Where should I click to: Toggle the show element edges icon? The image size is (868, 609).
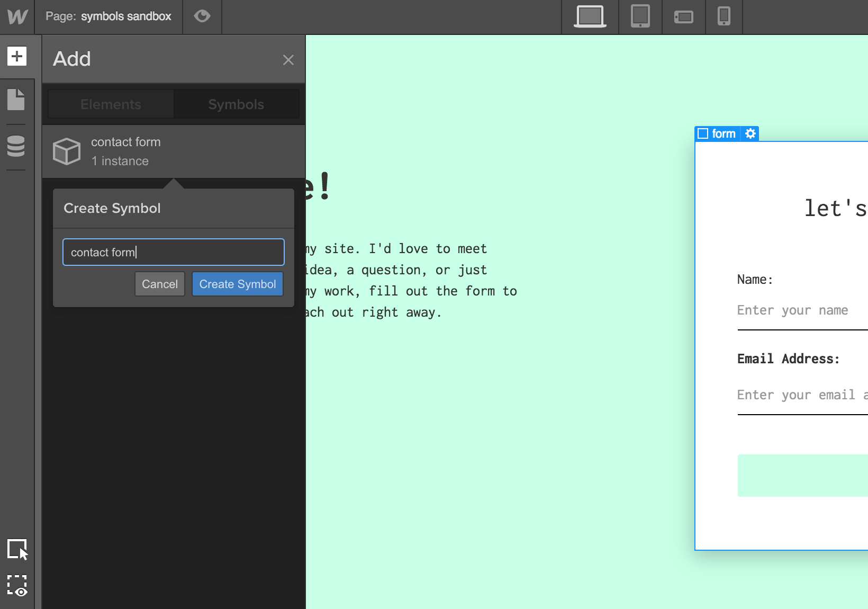point(17,586)
